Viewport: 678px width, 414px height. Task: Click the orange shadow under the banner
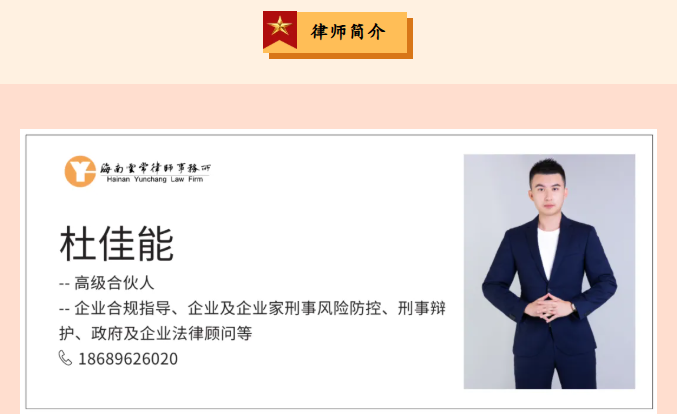341,56
